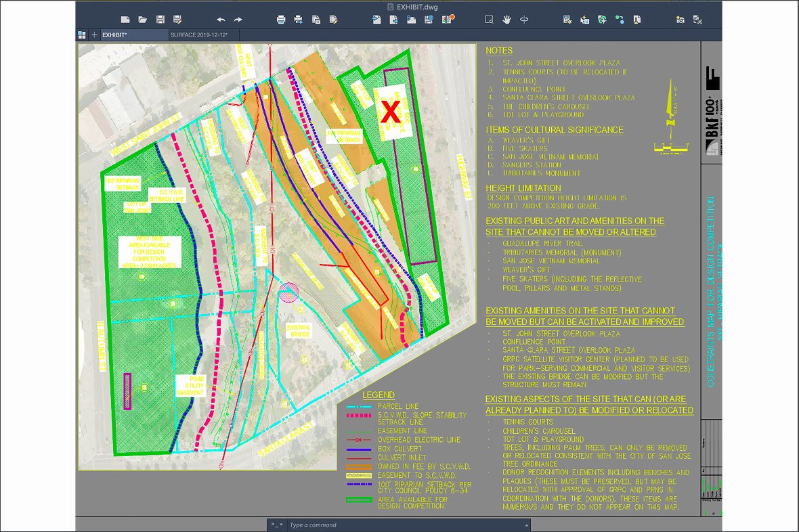Image resolution: width=799 pixels, height=532 pixels.
Task: Click the green and blue dots icon
Action: [620, 20]
